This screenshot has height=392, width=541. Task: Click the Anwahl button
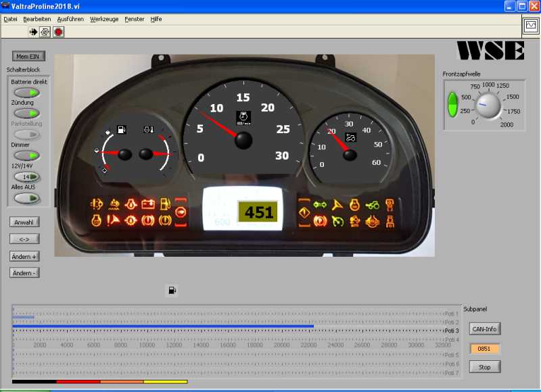pyautogui.click(x=24, y=222)
